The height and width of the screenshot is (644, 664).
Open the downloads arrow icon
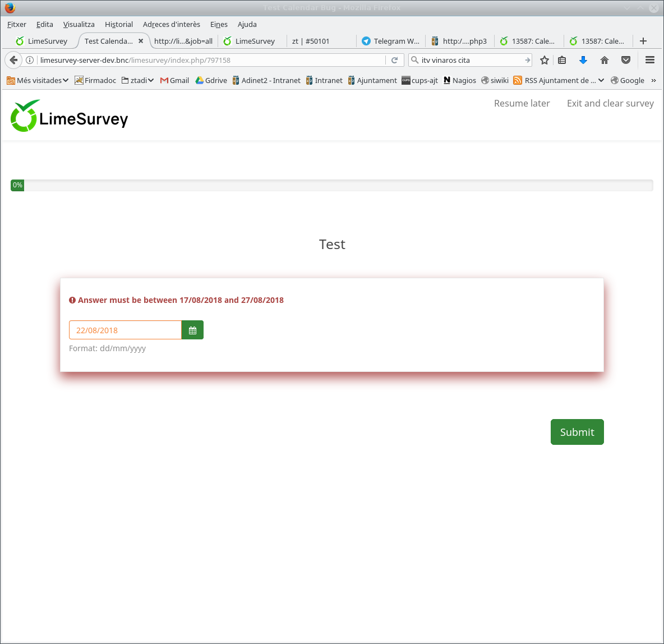[x=583, y=60]
